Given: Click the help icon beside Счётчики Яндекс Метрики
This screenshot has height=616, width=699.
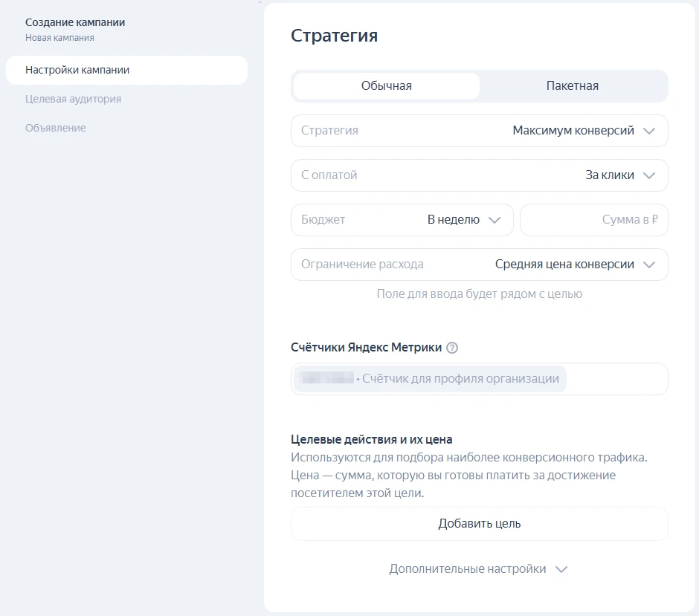Looking at the screenshot, I should coord(452,348).
